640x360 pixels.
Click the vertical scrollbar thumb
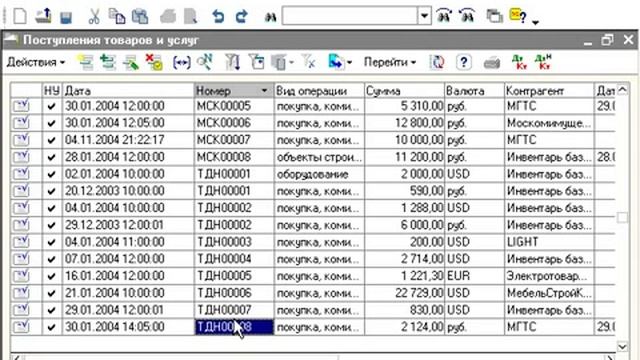tap(622, 217)
